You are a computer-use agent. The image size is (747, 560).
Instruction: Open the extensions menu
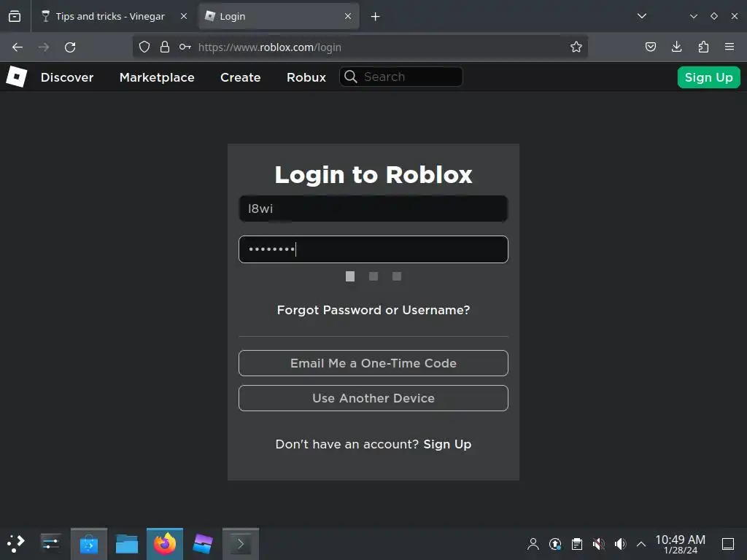click(703, 47)
